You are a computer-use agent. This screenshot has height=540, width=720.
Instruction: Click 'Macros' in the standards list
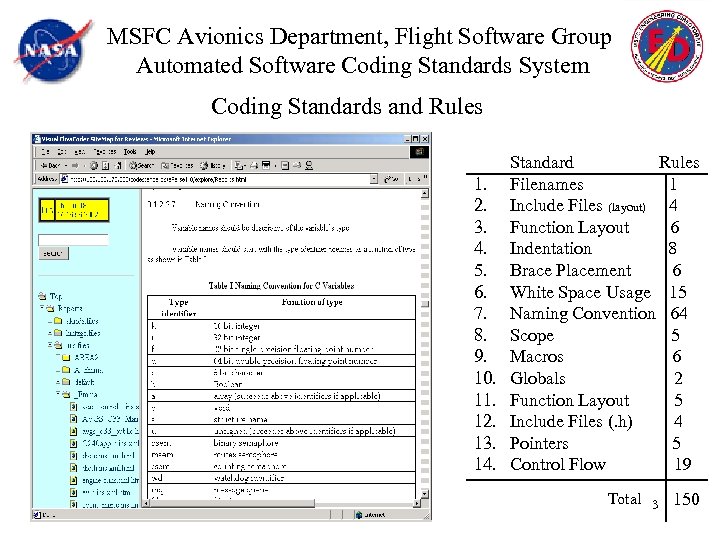click(x=536, y=357)
